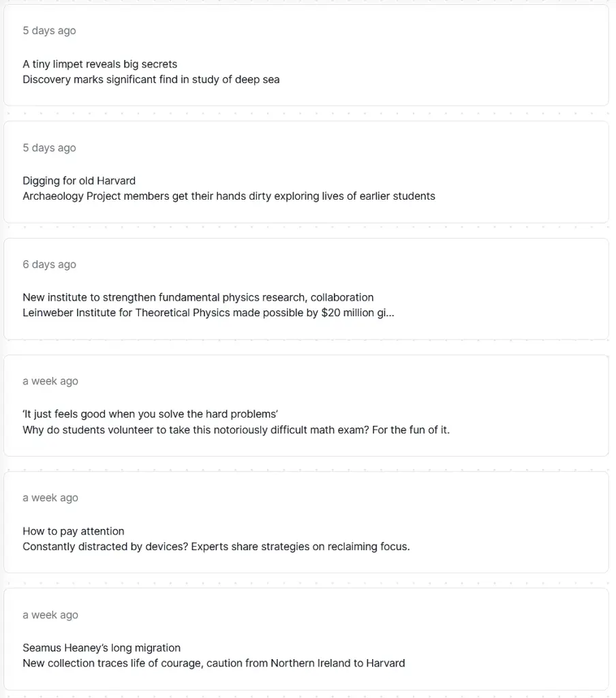Click the truncated Leinweber Institute subtitle
The width and height of the screenshot is (616, 698).
pyautogui.click(x=208, y=313)
